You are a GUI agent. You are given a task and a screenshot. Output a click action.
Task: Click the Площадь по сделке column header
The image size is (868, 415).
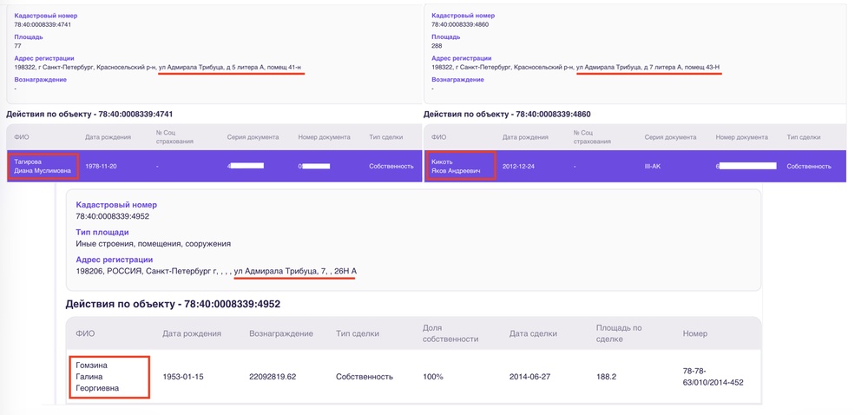coord(620,333)
